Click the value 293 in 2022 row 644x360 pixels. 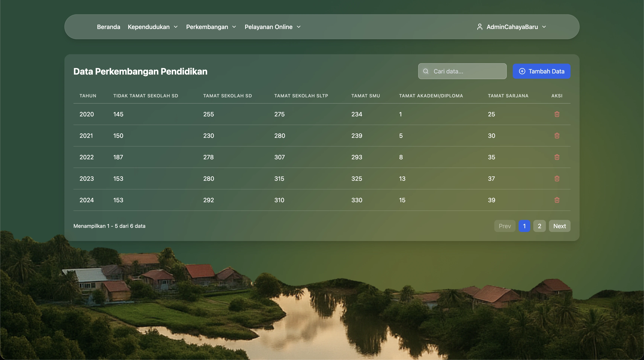point(357,157)
